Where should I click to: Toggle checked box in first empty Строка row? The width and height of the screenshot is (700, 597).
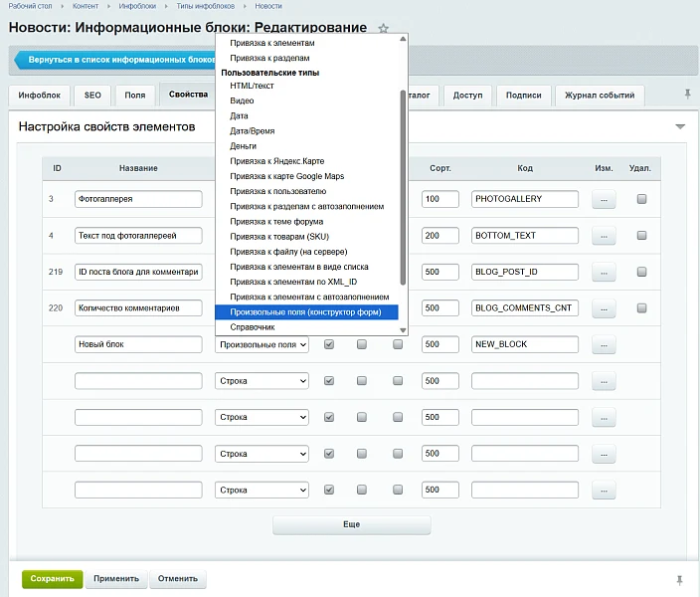click(x=329, y=381)
